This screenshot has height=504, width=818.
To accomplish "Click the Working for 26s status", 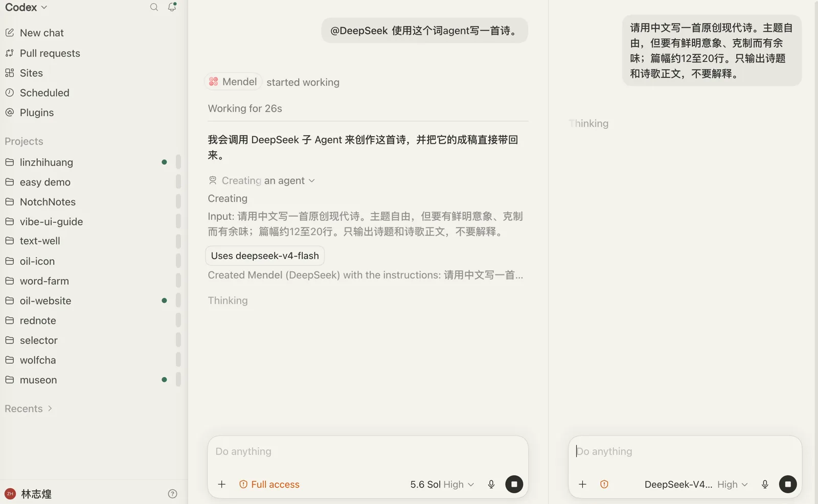I will [245, 108].
